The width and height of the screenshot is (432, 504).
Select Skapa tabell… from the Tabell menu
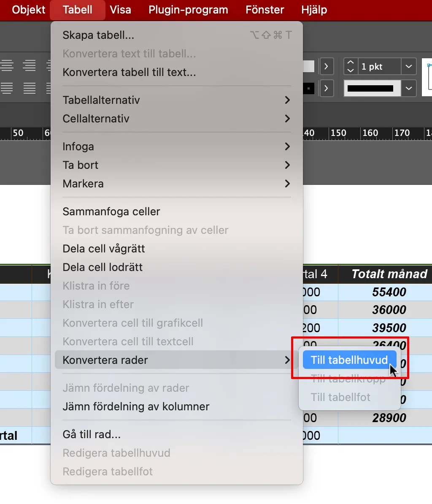[98, 35]
